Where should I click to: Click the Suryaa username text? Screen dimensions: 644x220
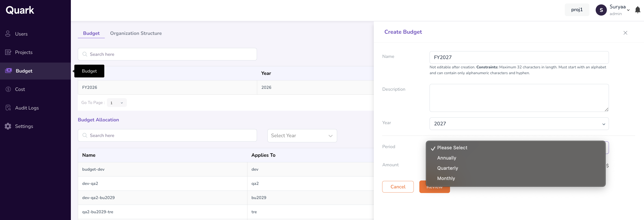pyautogui.click(x=618, y=7)
